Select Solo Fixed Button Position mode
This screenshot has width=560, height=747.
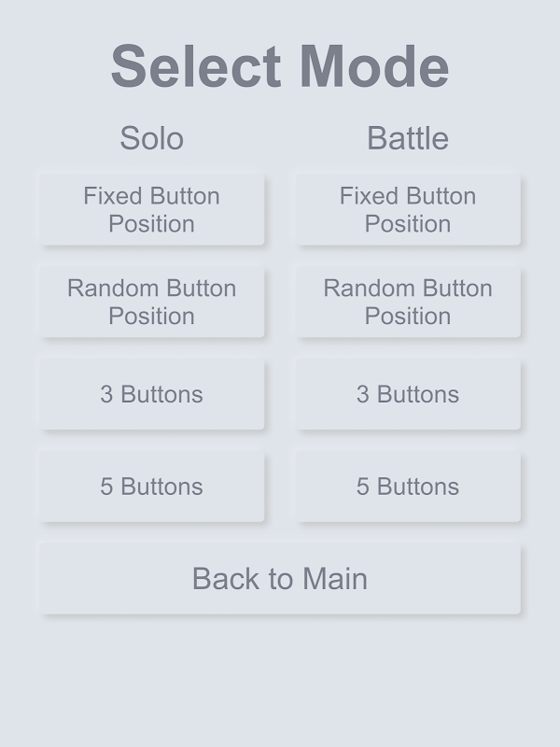151,209
